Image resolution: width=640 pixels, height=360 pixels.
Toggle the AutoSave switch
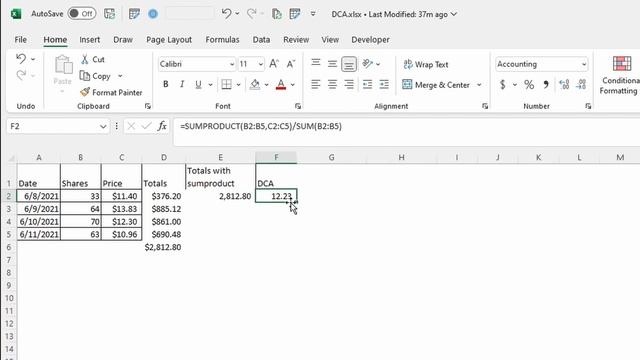tap(82, 13)
